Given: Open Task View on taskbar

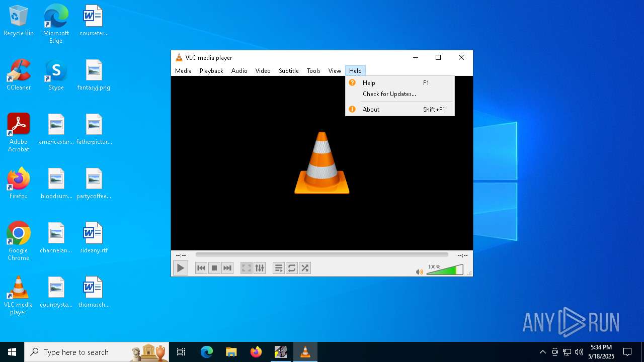Looking at the screenshot, I should [181, 352].
